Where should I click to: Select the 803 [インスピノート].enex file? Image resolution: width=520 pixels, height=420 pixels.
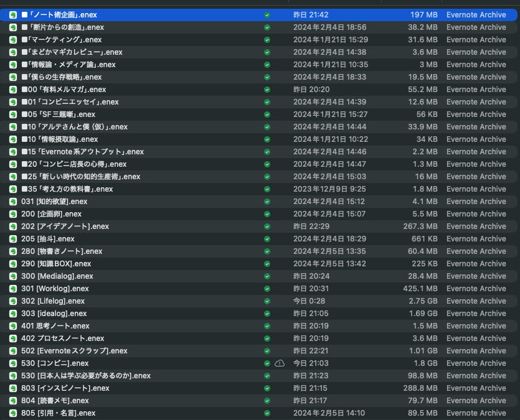pos(65,388)
